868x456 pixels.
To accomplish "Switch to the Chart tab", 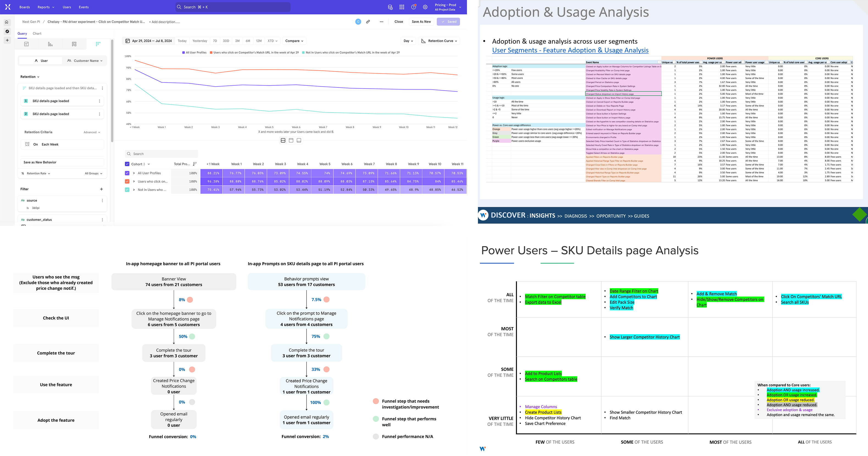I will (37, 33).
